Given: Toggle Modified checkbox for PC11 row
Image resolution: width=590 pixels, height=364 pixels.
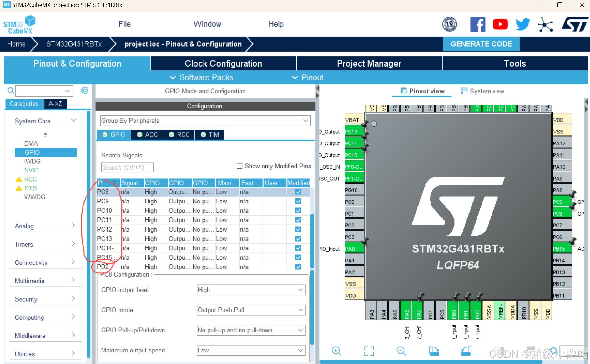Looking at the screenshot, I should click(x=298, y=220).
